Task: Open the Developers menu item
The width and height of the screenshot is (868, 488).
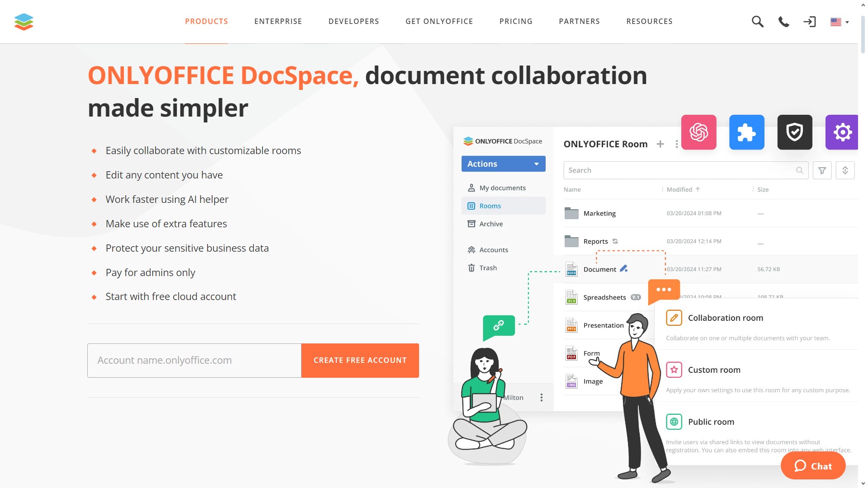Action: pyautogui.click(x=354, y=22)
